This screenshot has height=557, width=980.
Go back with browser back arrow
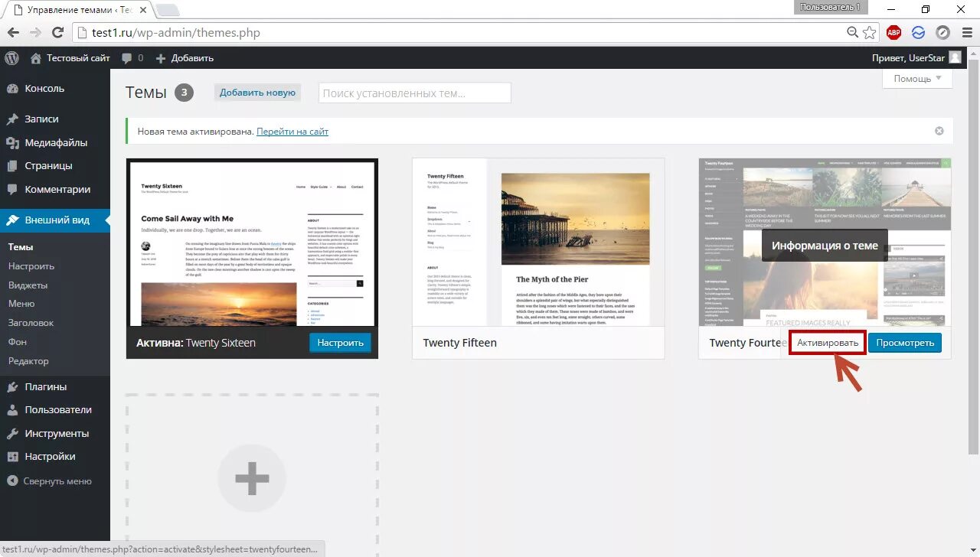[x=13, y=32]
